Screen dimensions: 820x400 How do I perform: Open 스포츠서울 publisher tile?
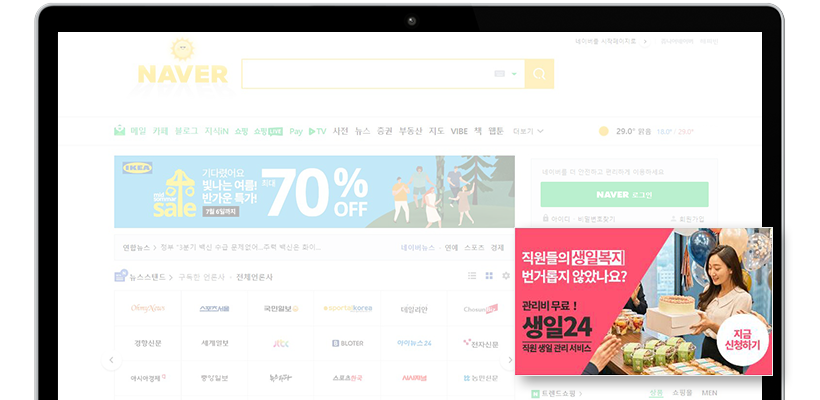pos(214,308)
